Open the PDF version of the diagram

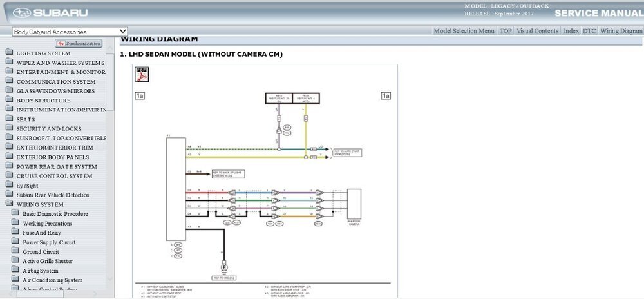pyautogui.click(x=142, y=75)
